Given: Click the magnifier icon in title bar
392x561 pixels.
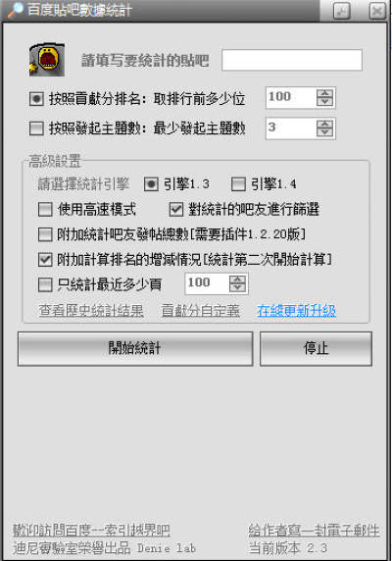Looking at the screenshot, I should [15, 10].
